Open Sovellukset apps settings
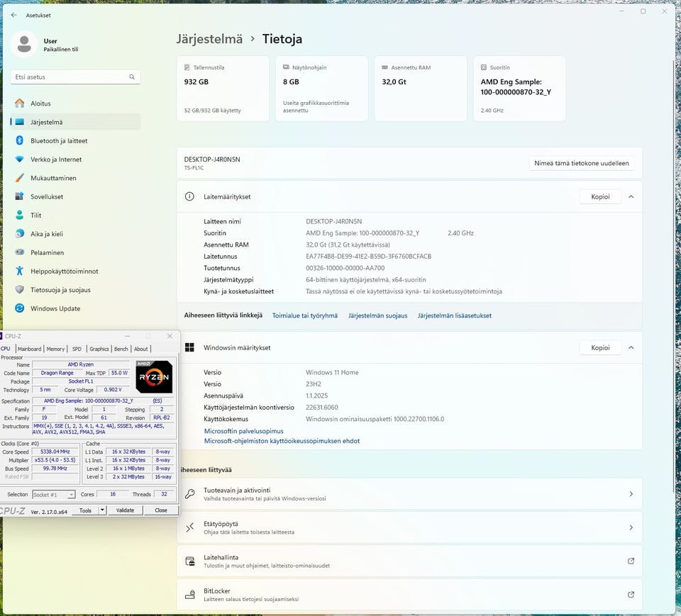This screenshot has height=616, width=681. pyautogui.click(x=75, y=196)
